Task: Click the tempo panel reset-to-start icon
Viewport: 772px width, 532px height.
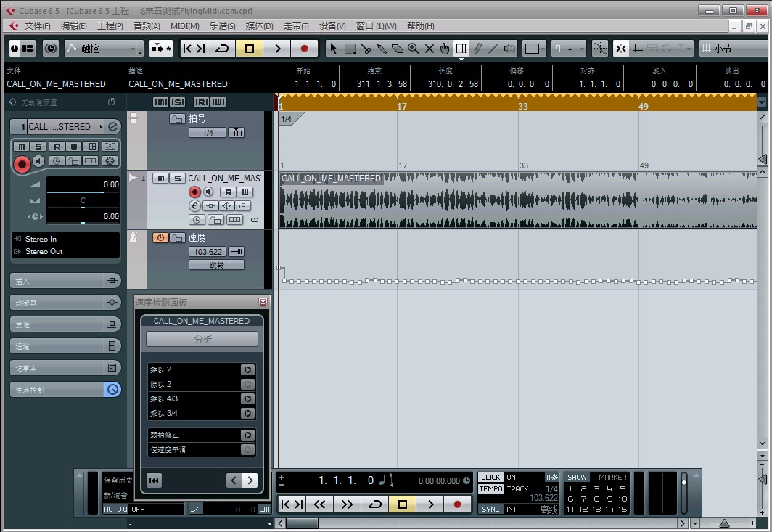Action: pyautogui.click(x=154, y=480)
